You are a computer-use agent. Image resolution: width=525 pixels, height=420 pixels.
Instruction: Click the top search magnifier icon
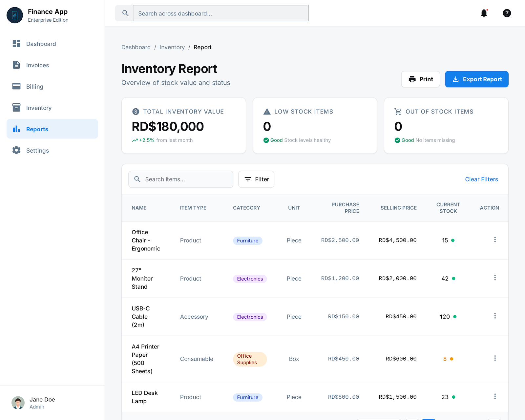[125, 13]
